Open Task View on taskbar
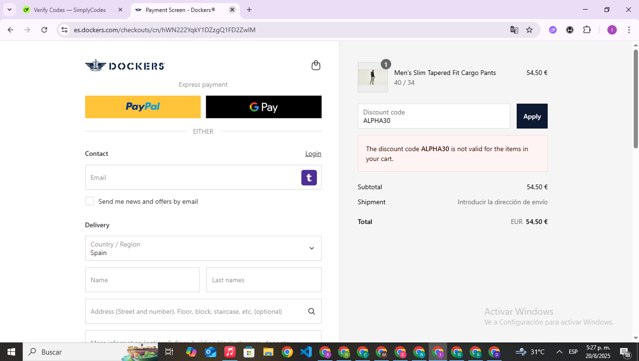Viewport: 639px width, 361px height. [169, 352]
